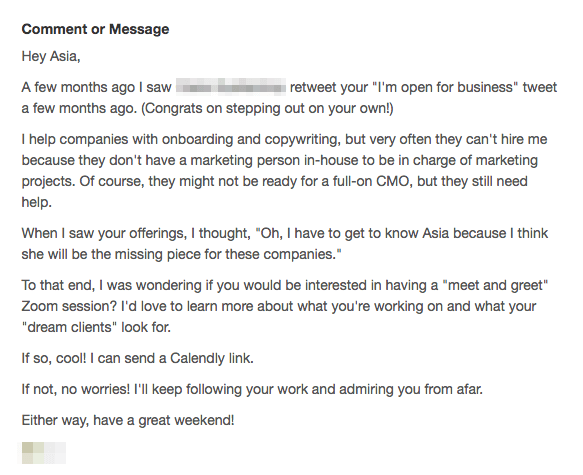The image size is (583, 475).
Task: Click the blurred name before 'retweet'
Action: [x=231, y=87]
